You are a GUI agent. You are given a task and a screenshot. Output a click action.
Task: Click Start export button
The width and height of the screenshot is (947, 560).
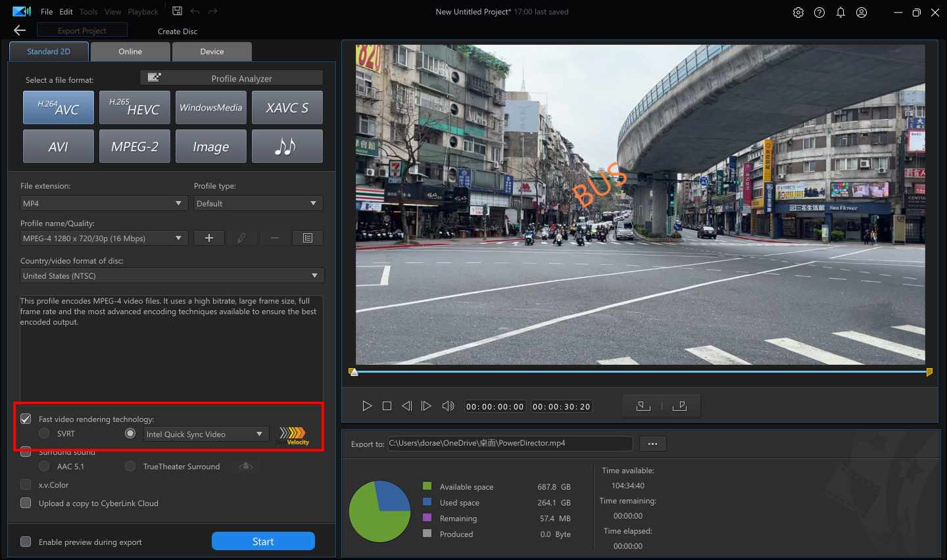(263, 541)
